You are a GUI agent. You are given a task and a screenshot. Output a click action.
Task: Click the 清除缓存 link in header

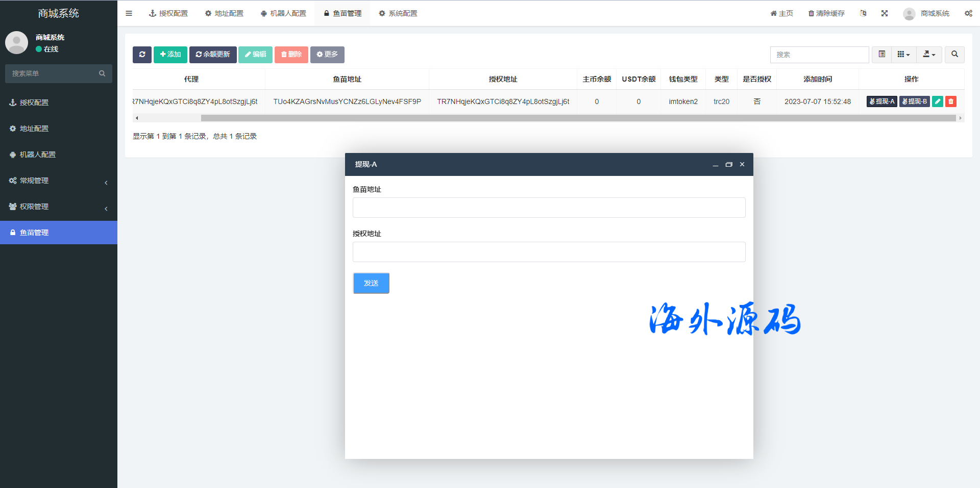click(x=826, y=13)
